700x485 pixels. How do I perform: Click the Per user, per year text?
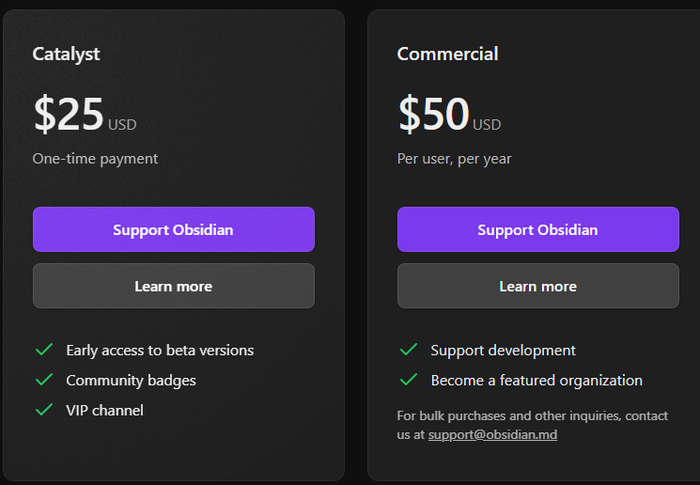tap(454, 158)
